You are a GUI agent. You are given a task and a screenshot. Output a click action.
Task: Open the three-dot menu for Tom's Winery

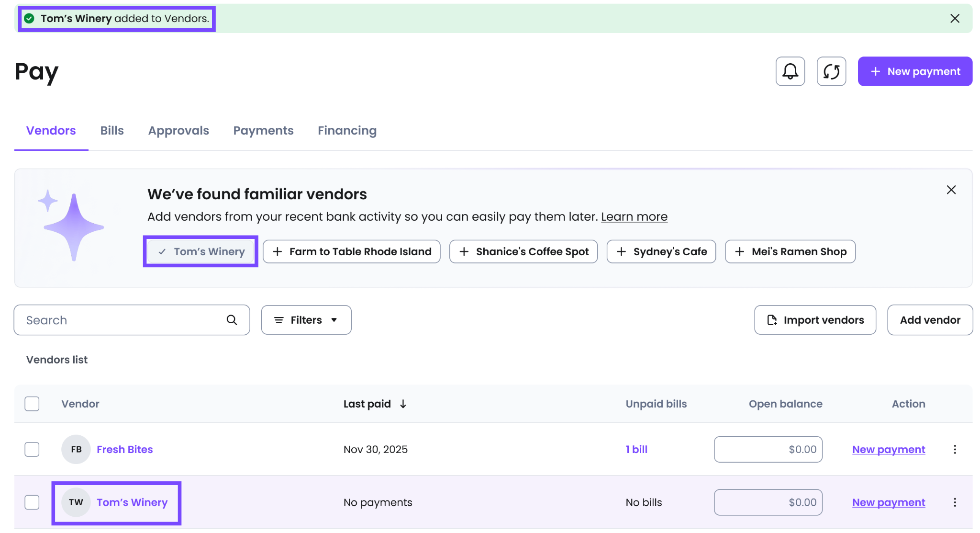[955, 502]
